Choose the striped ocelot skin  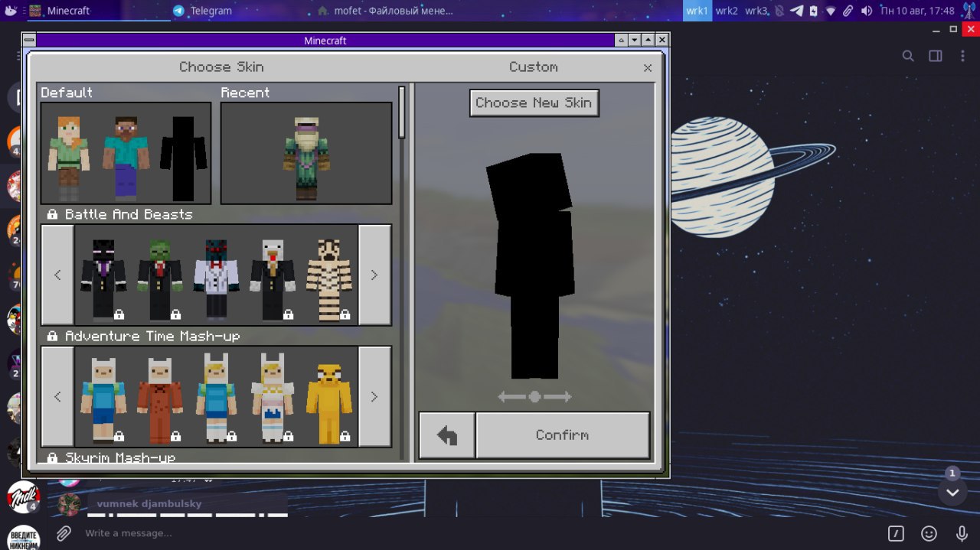(328, 279)
